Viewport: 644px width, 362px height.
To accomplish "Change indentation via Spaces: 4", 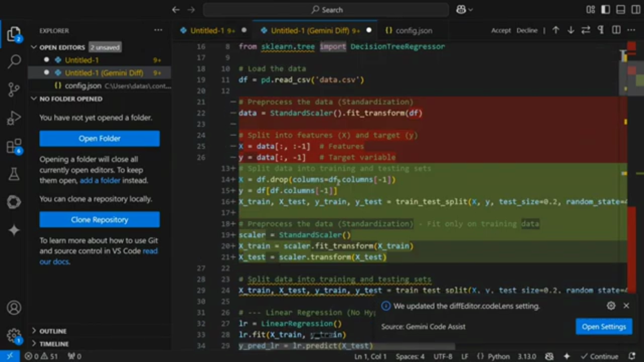I will [x=410, y=356].
